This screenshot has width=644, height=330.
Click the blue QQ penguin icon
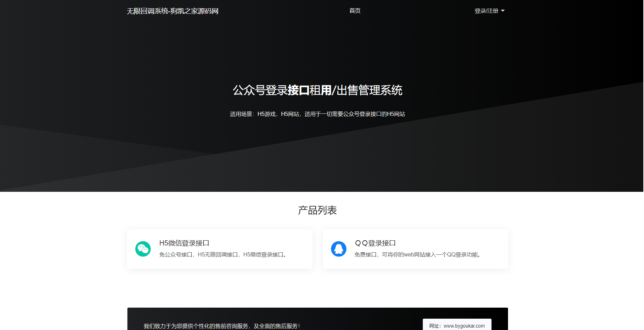339,249
